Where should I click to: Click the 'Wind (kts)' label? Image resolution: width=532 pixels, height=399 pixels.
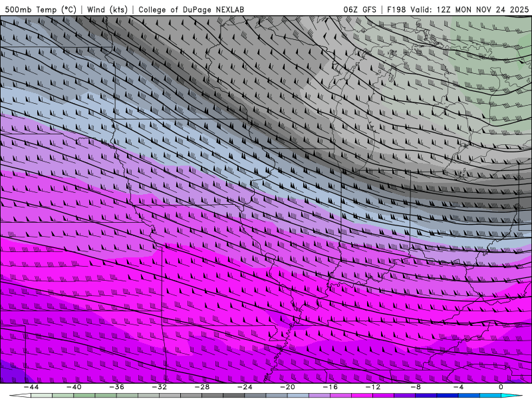click(x=108, y=9)
